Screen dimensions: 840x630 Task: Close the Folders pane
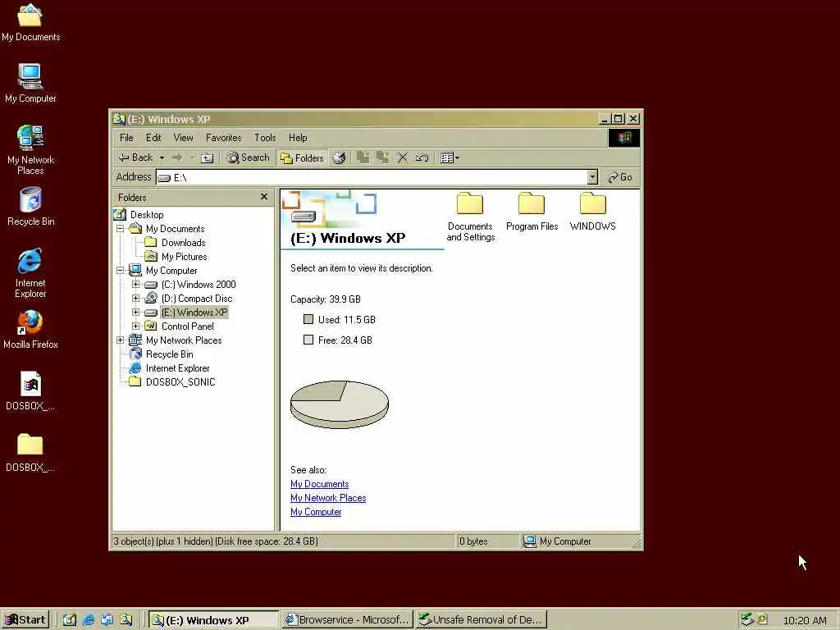click(x=263, y=197)
